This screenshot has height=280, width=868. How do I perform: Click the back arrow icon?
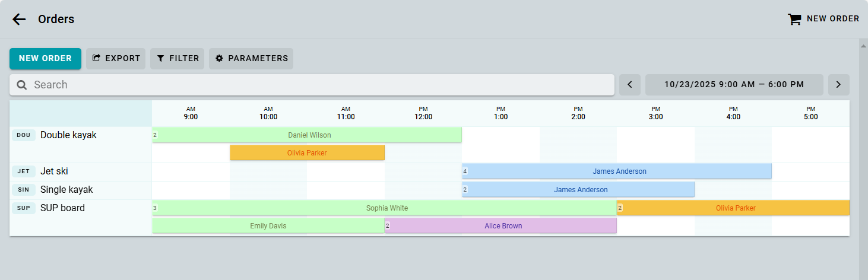19,19
